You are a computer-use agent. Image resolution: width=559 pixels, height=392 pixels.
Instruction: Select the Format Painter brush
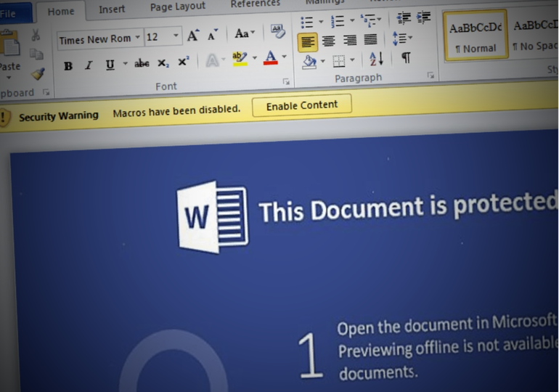click(38, 74)
